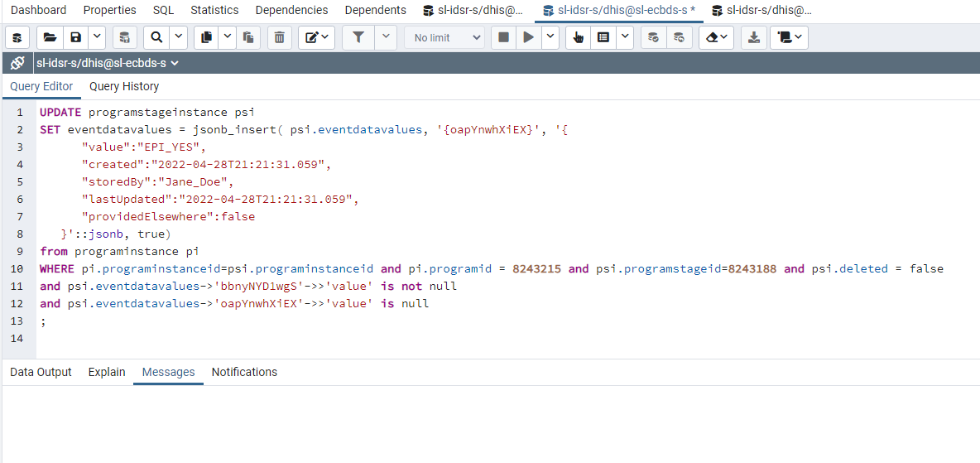Click the 8243215 program id number
Viewport: 980px width, 463px height.
(x=537, y=269)
